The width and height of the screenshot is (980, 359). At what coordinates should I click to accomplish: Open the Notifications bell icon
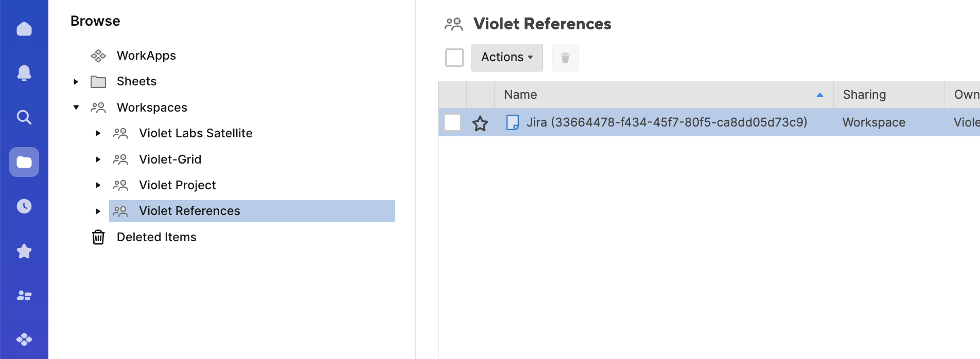point(24,73)
